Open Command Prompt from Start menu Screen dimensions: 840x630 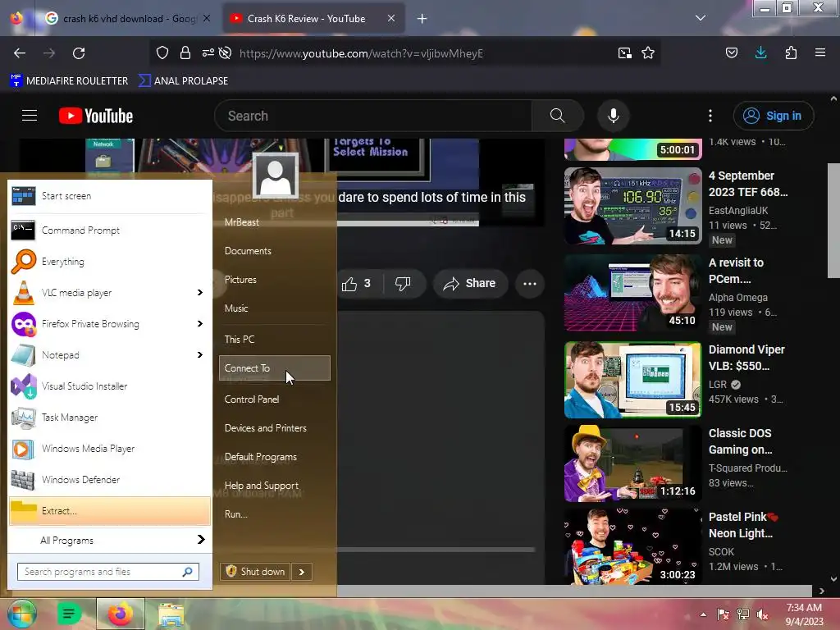pos(110,231)
